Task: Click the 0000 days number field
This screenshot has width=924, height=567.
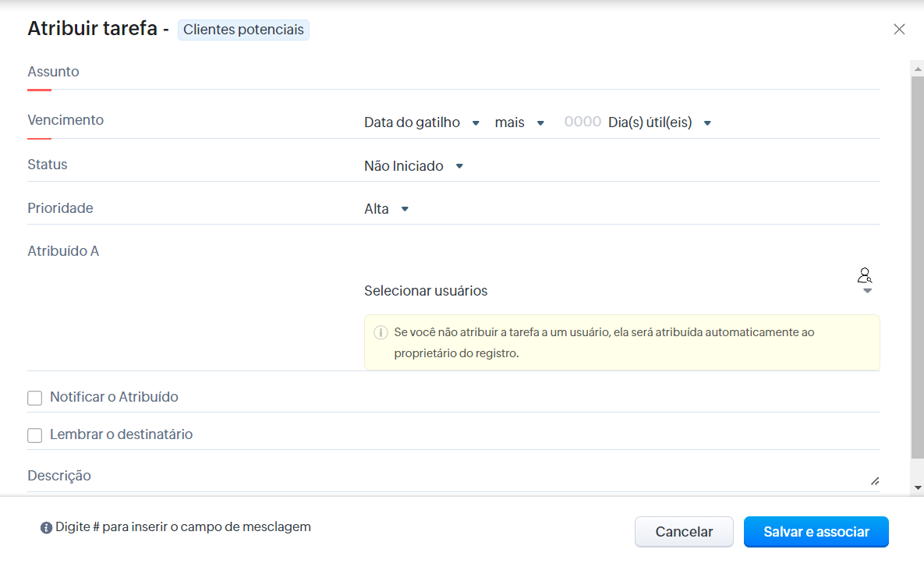Action: point(582,122)
